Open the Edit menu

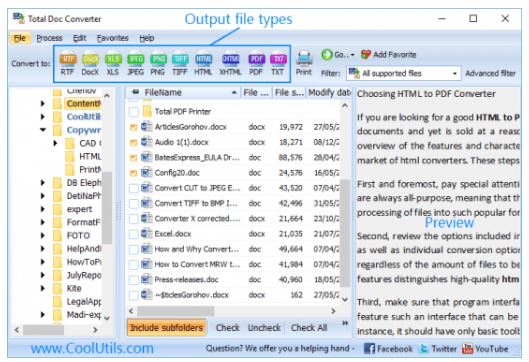click(80, 38)
